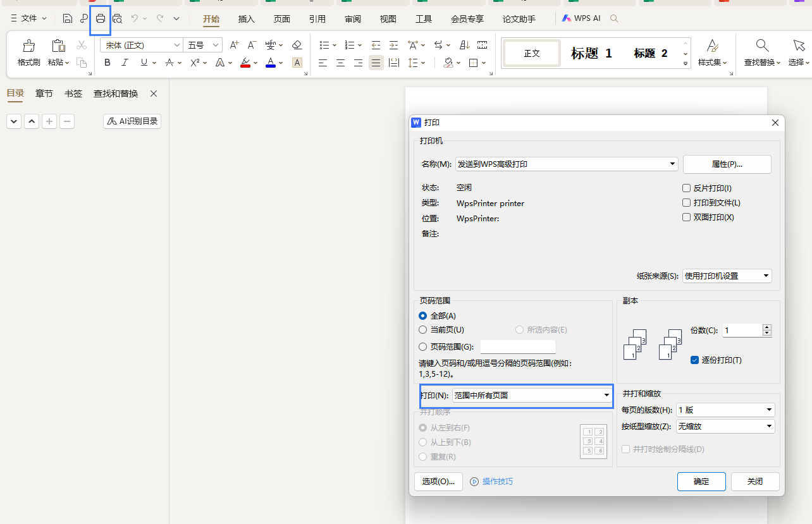
Task: Click the line spacing icon
Action: click(413, 63)
